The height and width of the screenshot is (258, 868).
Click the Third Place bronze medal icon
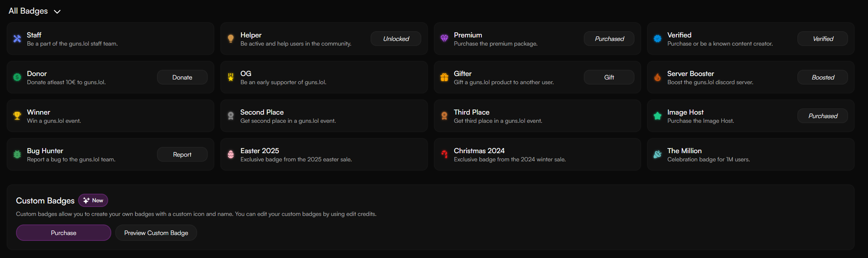[444, 116]
